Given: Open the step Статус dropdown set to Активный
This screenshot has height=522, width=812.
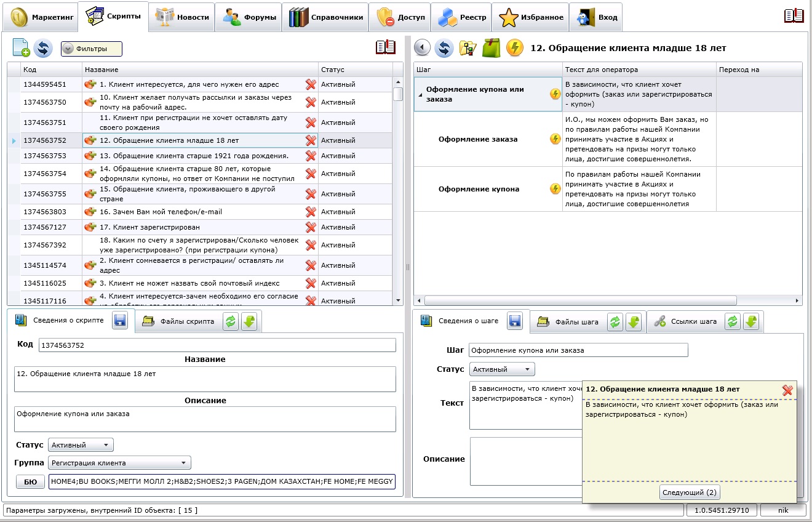Looking at the screenshot, I should point(502,369).
